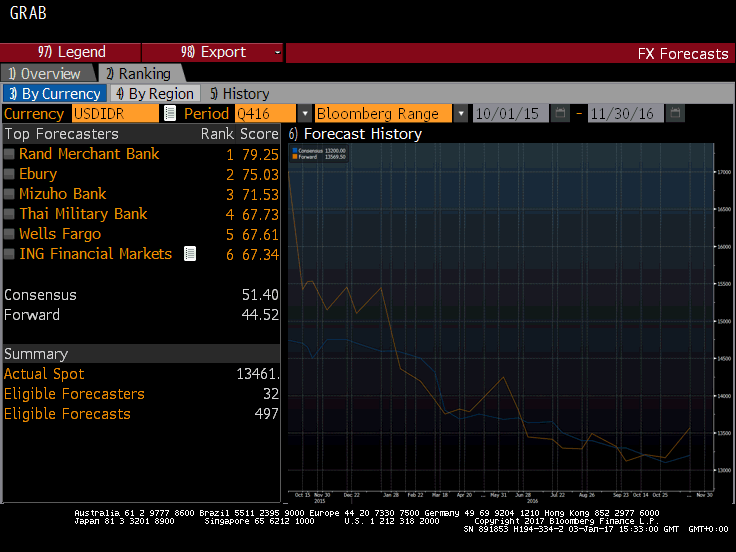Click Ebury score 75.03
Screen dimensions: 736x552
(x=260, y=175)
